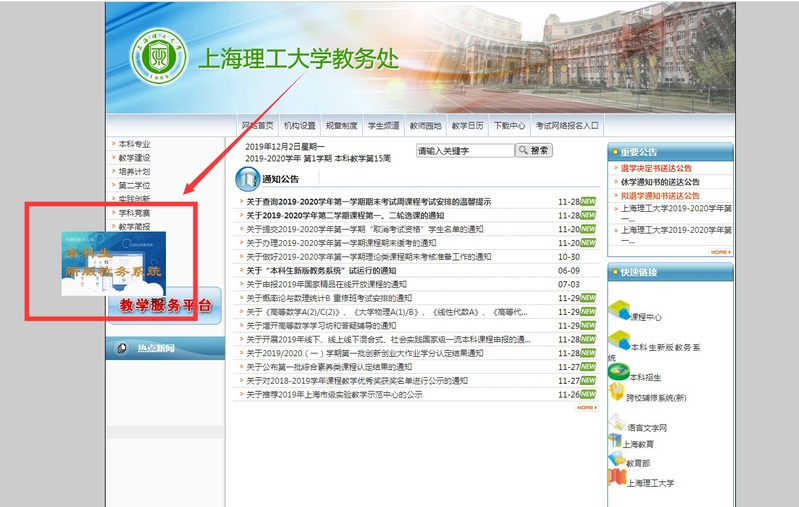Click the university emblem logo

[158, 56]
